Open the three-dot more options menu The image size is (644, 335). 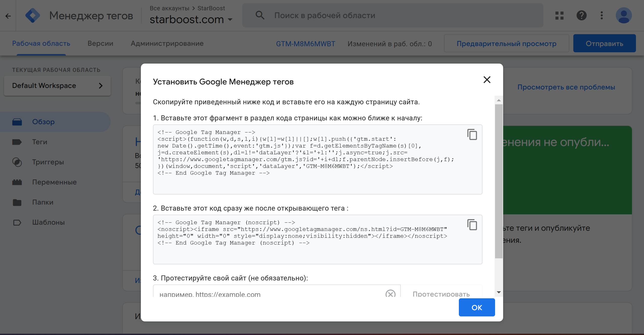click(x=601, y=16)
